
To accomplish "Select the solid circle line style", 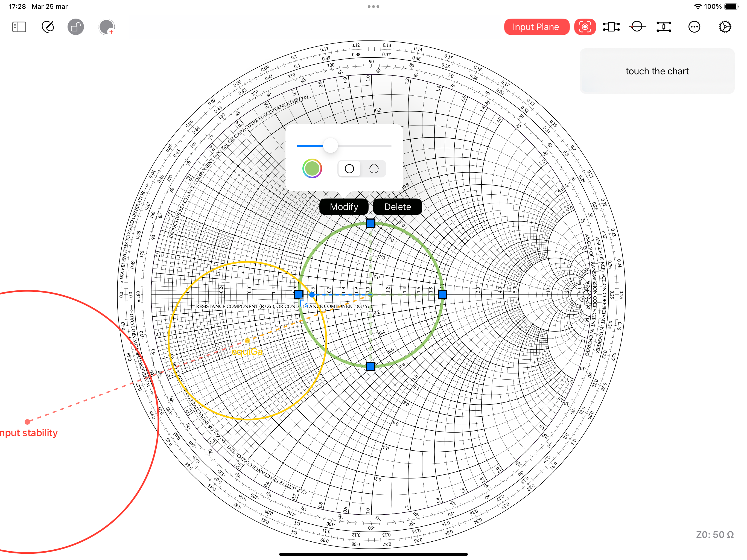I will [x=349, y=168].
